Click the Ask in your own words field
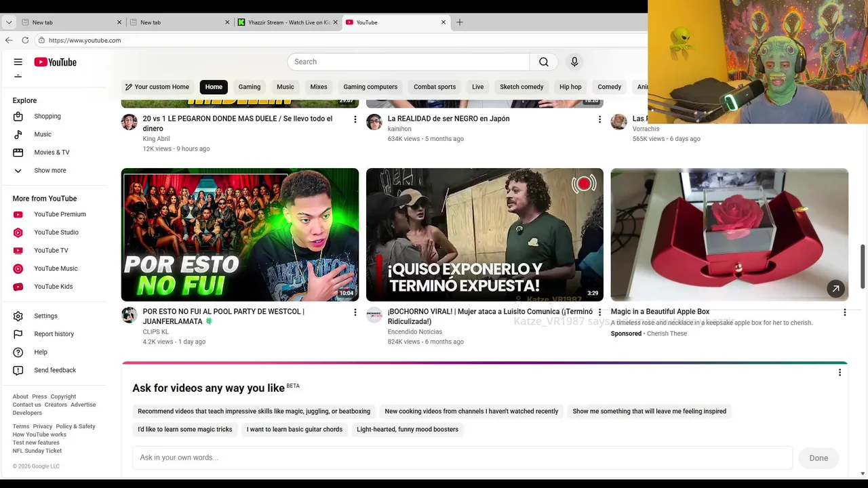 [462, 457]
